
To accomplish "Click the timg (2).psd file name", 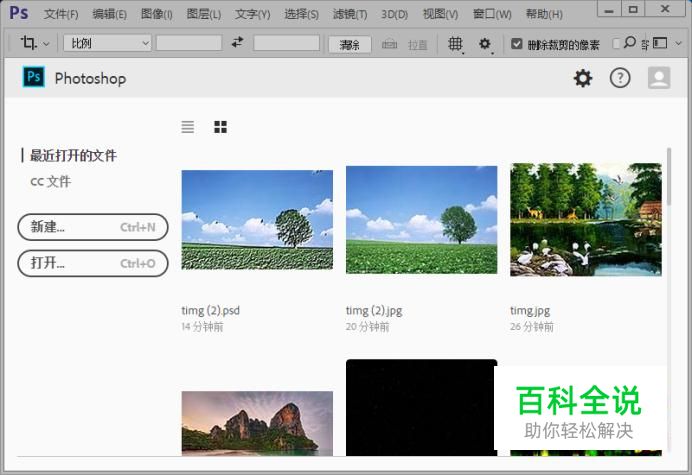I will (x=211, y=311).
